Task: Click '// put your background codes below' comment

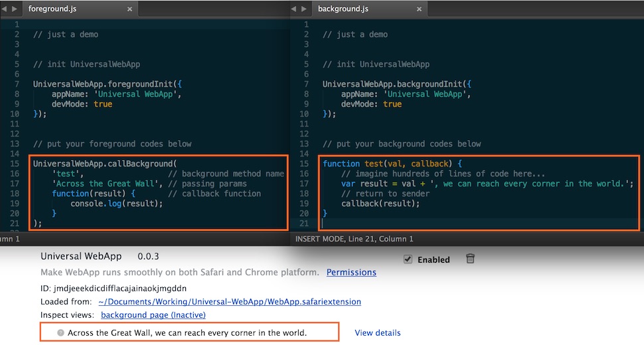Action: coord(402,144)
